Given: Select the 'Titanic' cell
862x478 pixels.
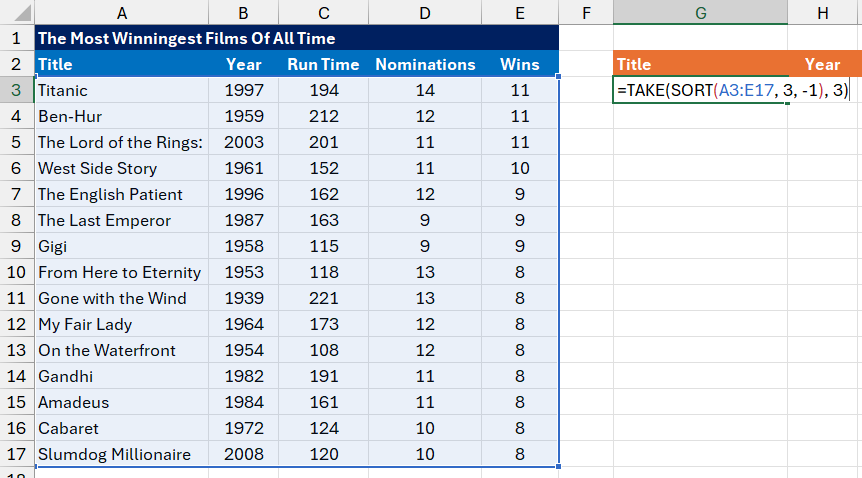Looking at the screenshot, I should click(x=121, y=90).
